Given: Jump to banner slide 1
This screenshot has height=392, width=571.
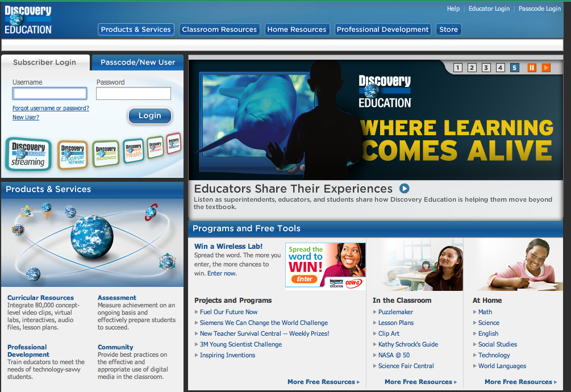Looking at the screenshot, I should 458,68.
